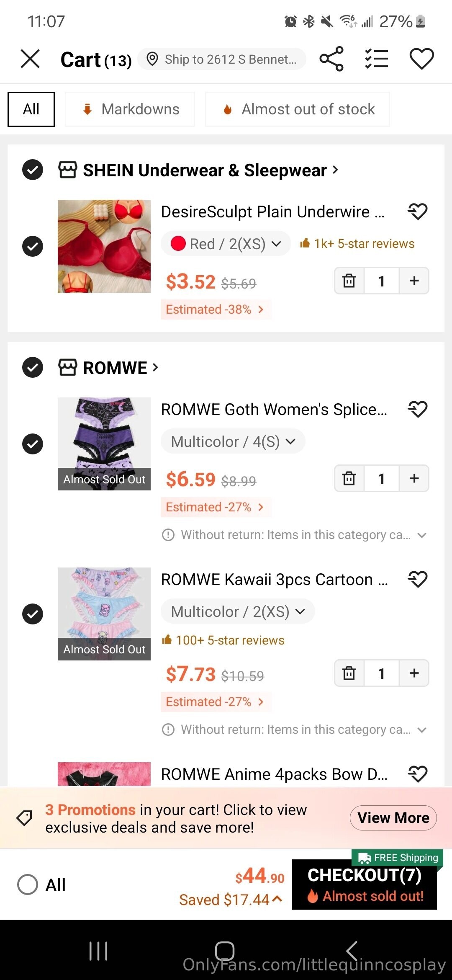Select the All radio button at bottom

(28, 885)
